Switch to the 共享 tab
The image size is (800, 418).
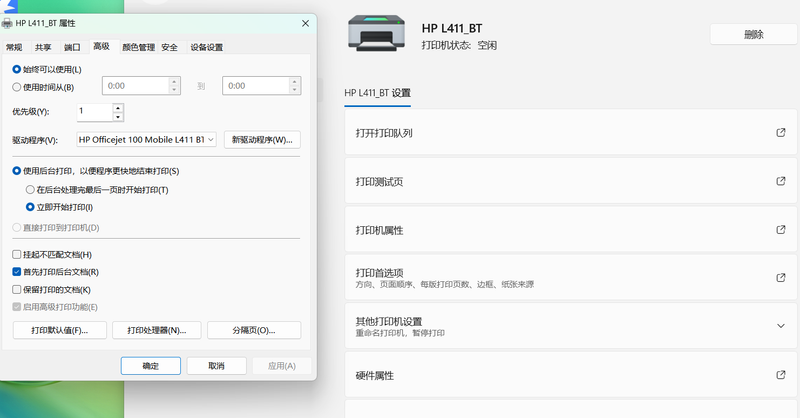tap(43, 47)
